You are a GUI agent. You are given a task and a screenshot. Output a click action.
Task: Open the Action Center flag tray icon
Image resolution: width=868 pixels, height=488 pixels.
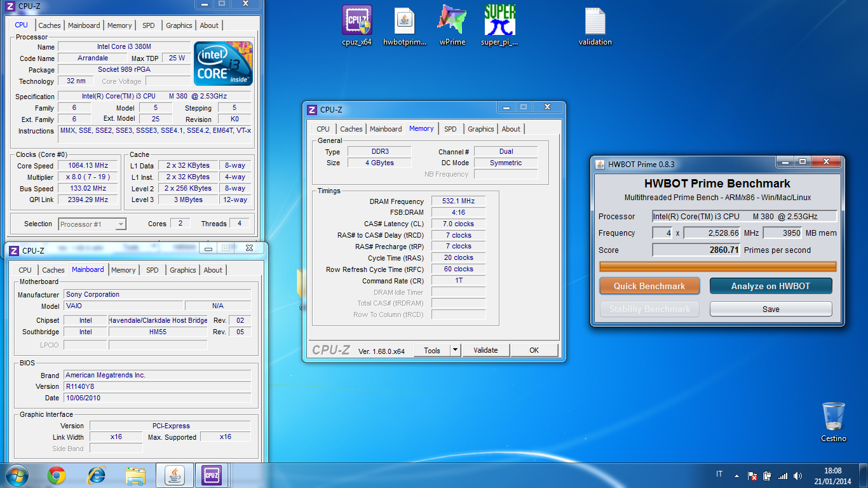pos(752,475)
